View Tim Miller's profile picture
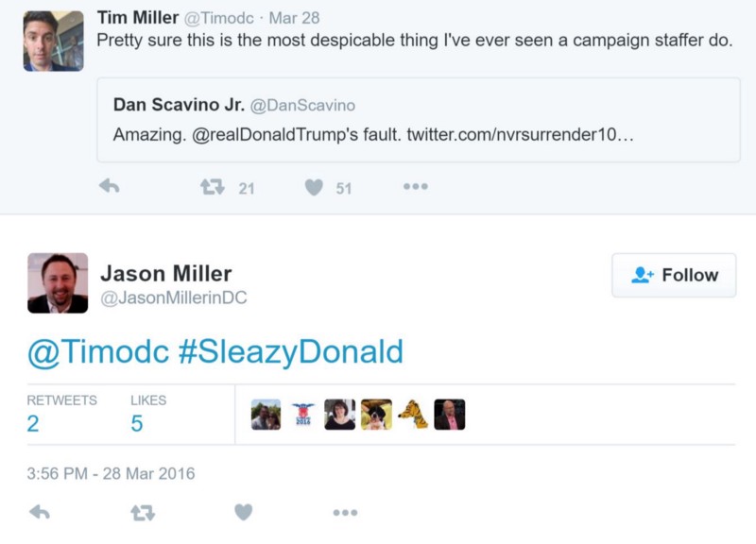756x544 pixels. (53, 42)
